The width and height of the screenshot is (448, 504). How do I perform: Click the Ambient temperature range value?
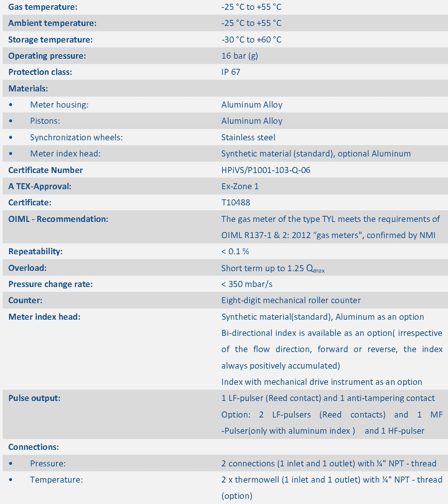[251, 23]
